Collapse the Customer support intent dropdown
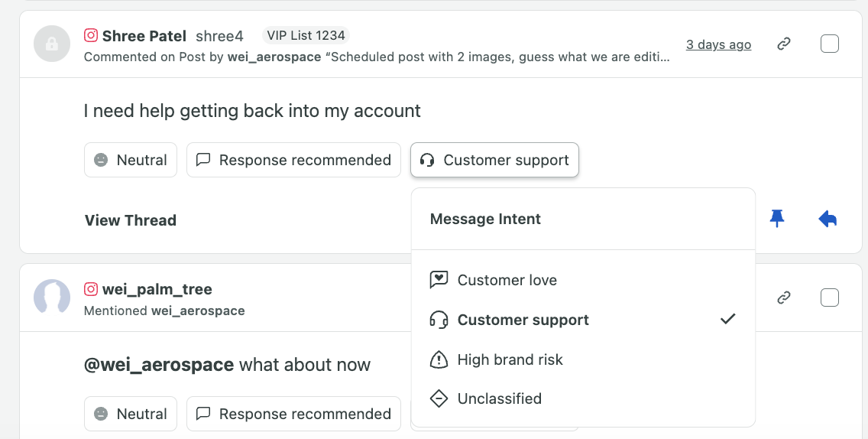 494,160
